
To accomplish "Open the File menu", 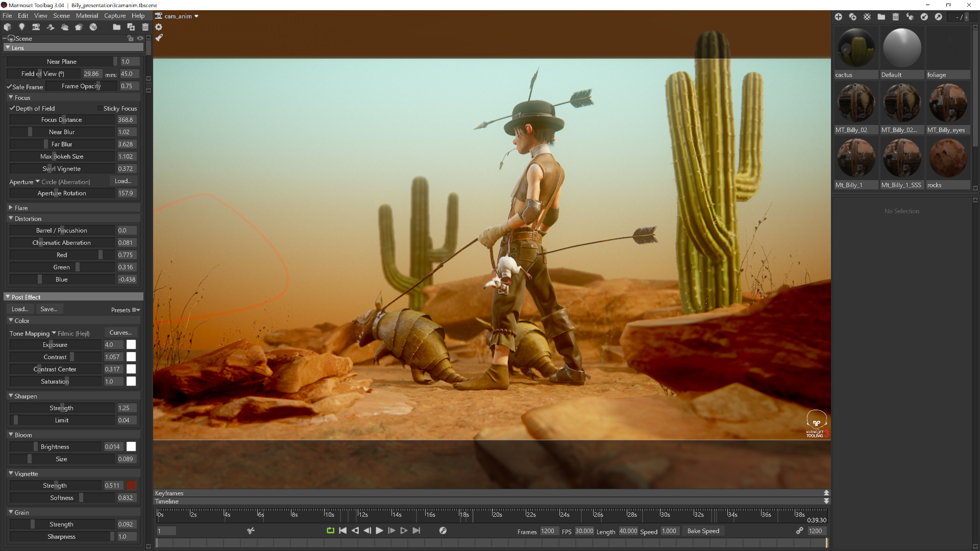I will click(x=7, y=16).
